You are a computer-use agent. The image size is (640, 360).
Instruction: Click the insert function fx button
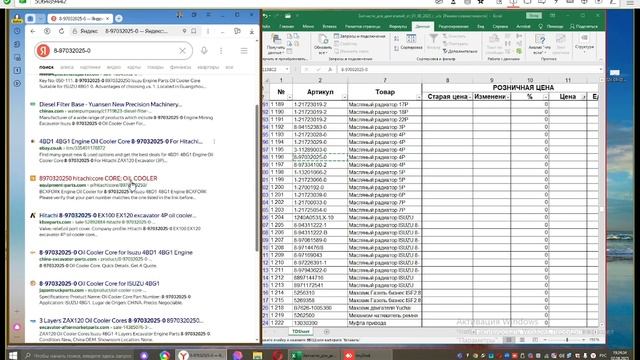tap(330, 70)
